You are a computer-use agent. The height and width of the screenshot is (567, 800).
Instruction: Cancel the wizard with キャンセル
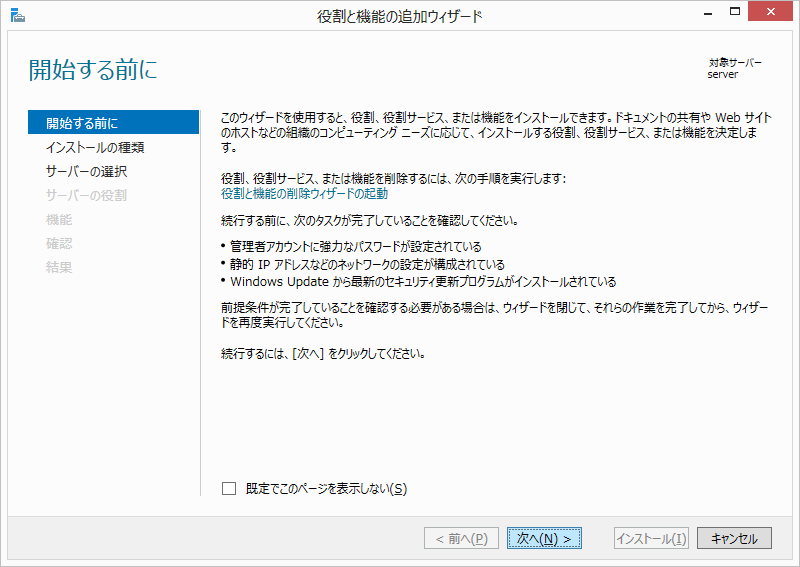[734, 538]
